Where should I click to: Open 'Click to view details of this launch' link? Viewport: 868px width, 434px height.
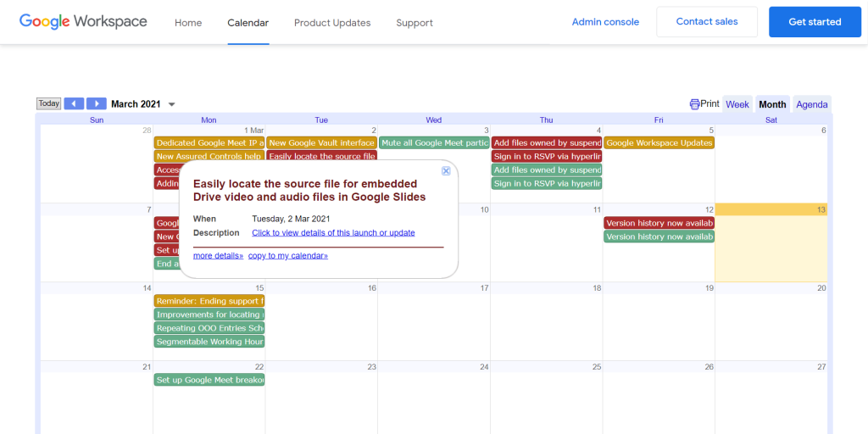coord(333,232)
